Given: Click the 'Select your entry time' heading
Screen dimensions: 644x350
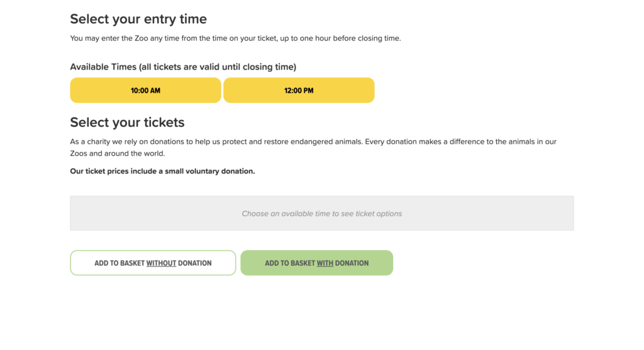Looking at the screenshot, I should 138,19.
